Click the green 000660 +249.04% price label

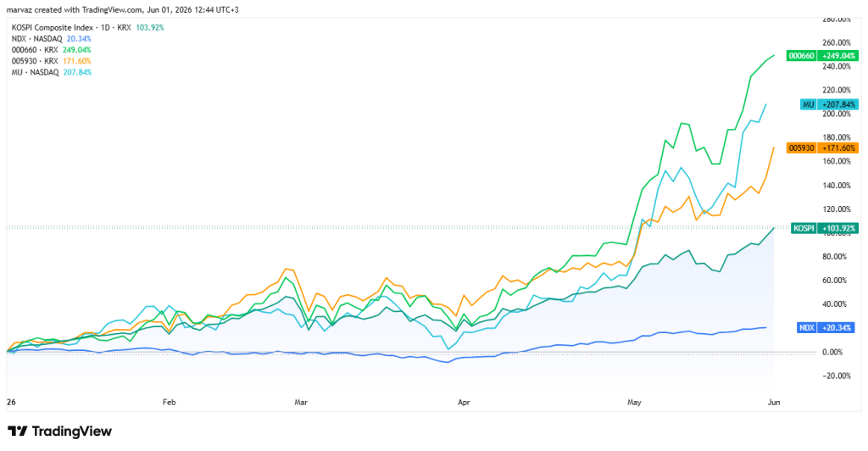click(x=822, y=55)
